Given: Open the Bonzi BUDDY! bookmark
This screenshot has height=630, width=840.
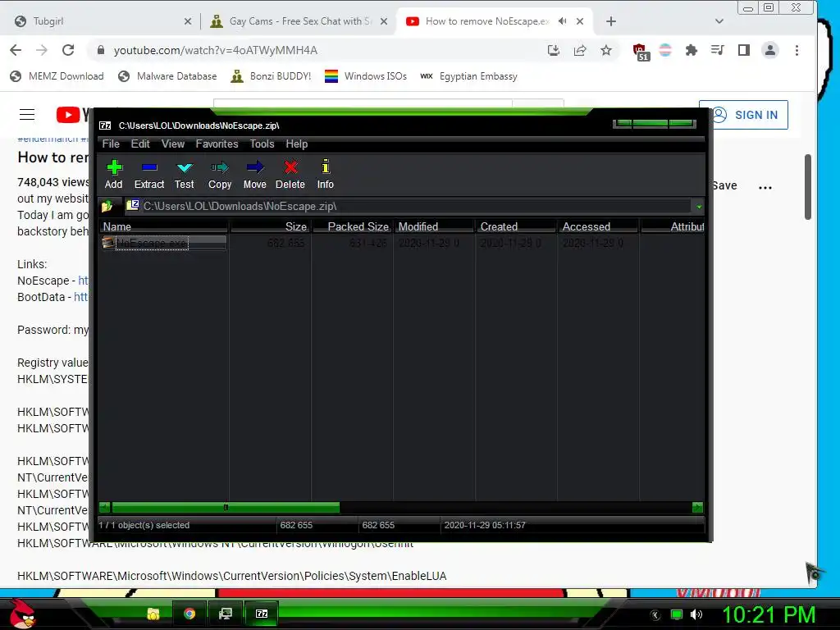Looking at the screenshot, I should pyautogui.click(x=271, y=76).
